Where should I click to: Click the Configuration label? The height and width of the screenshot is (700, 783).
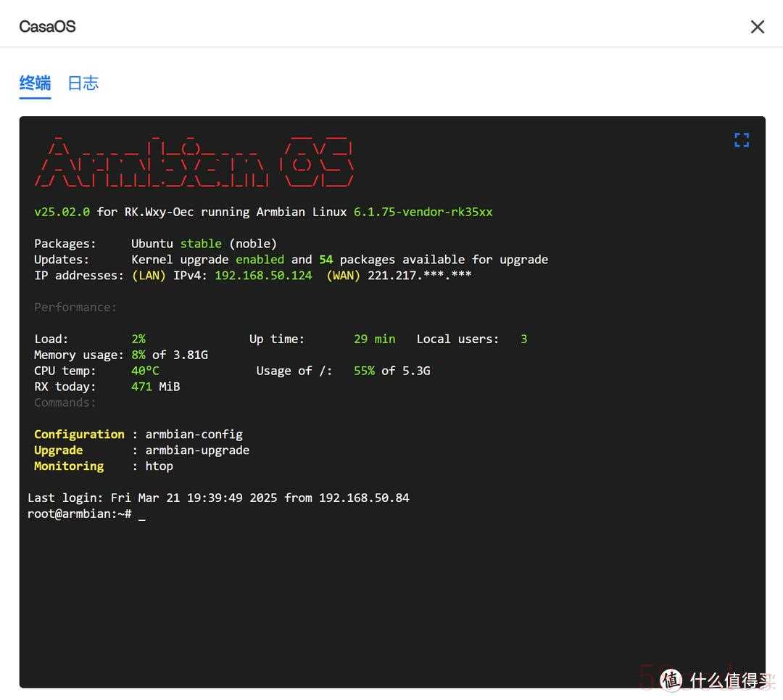[x=79, y=435]
